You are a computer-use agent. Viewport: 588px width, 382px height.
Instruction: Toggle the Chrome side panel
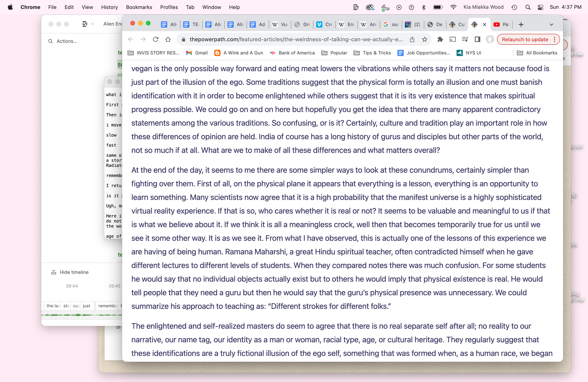pos(477,39)
